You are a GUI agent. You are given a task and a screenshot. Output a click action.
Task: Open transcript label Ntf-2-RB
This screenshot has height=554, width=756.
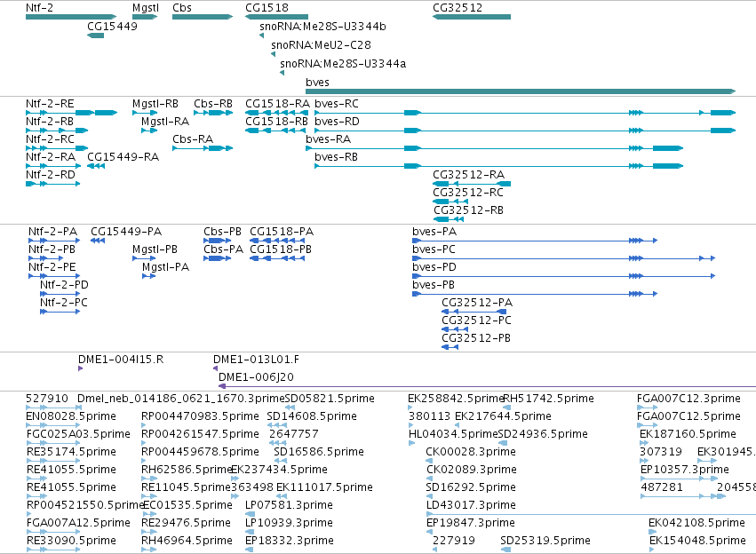pos(50,122)
